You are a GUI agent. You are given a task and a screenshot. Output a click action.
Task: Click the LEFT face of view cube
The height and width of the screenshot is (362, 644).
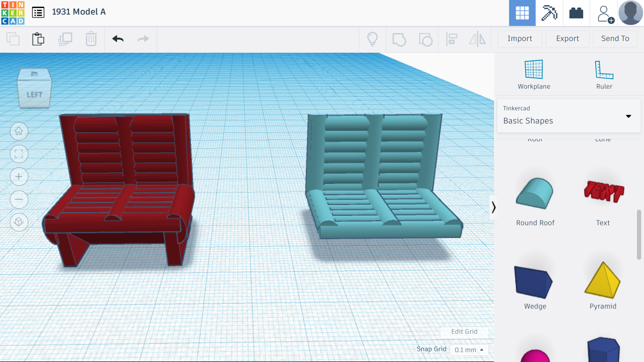(34, 94)
